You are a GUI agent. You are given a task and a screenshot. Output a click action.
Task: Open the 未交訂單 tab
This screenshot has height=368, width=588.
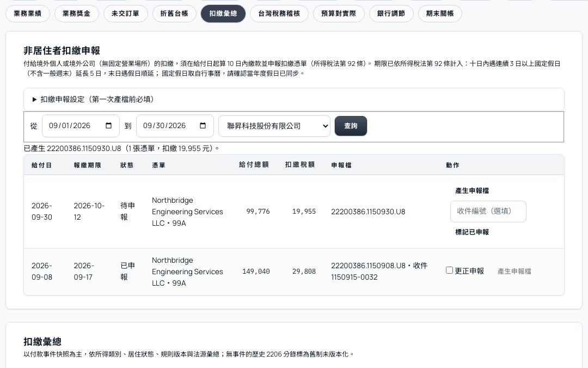[125, 14]
